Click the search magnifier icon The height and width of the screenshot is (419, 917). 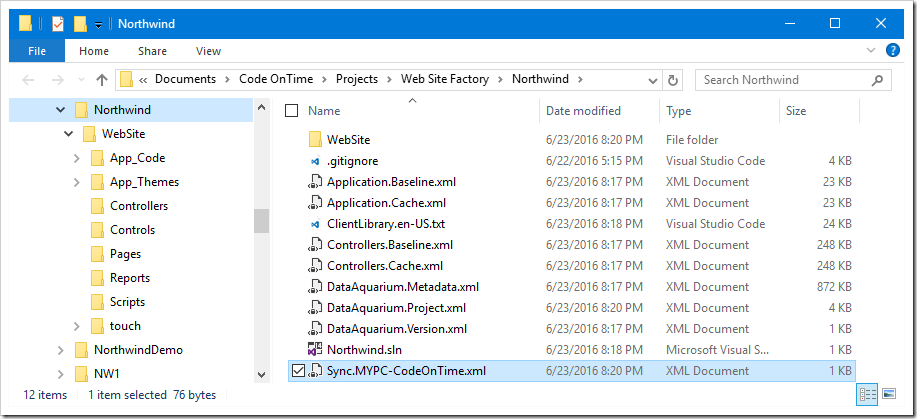[x=877, y=80]
